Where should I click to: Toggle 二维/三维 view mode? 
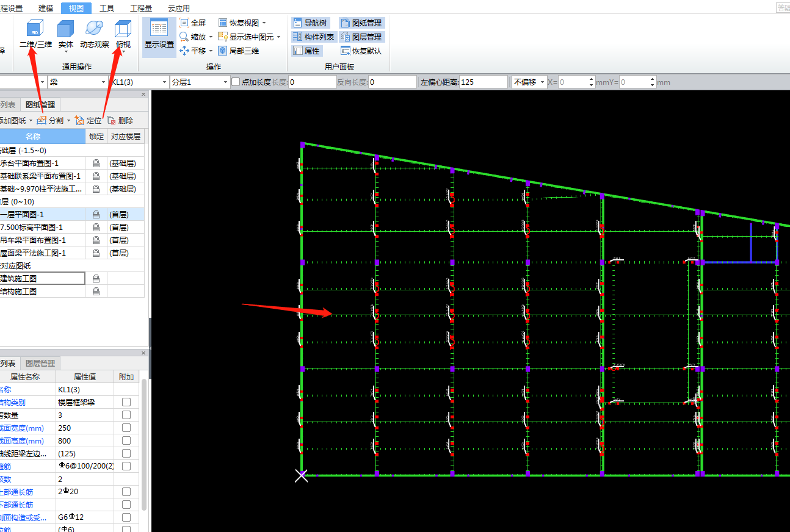pos(35,34)
